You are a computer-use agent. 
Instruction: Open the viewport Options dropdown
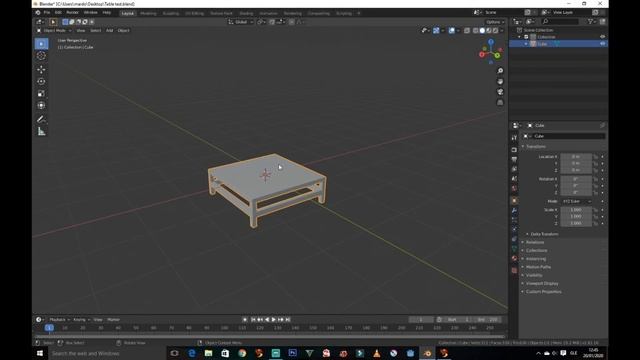tap(495, 22)
